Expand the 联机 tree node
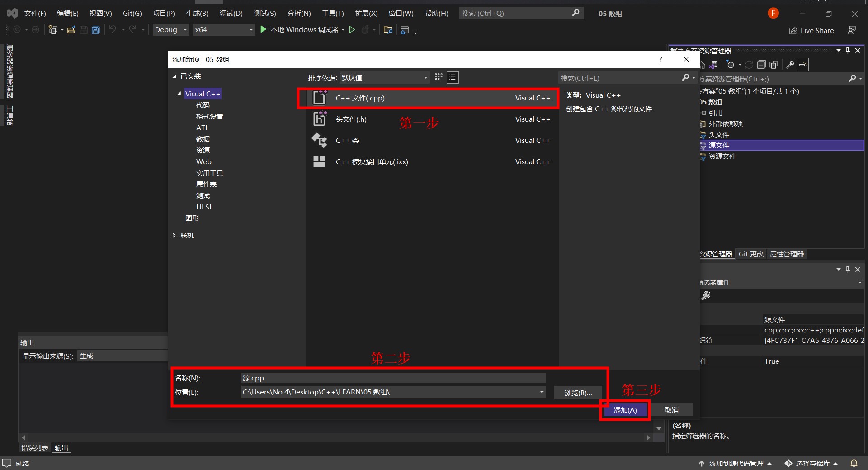 click(174, 235)
